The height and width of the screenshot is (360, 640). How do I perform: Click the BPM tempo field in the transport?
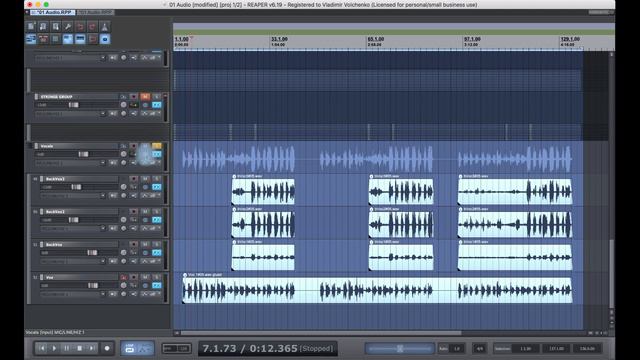[177, 348]
